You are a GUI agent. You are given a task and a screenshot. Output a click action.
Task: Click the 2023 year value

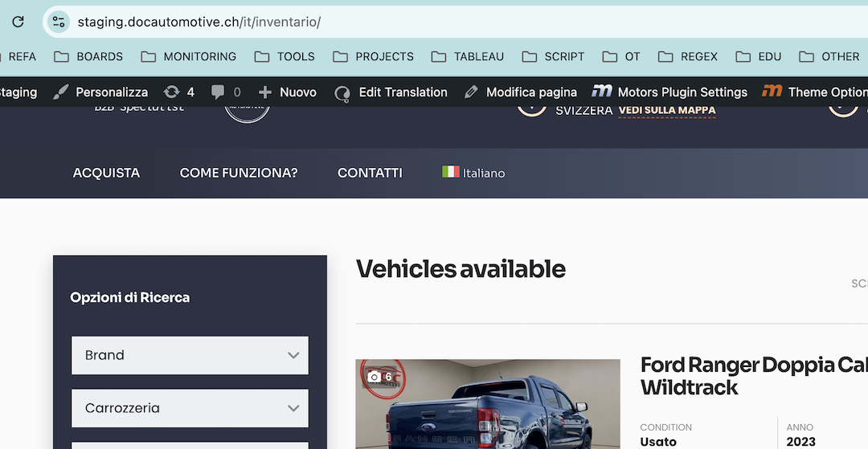pos(801,442)
